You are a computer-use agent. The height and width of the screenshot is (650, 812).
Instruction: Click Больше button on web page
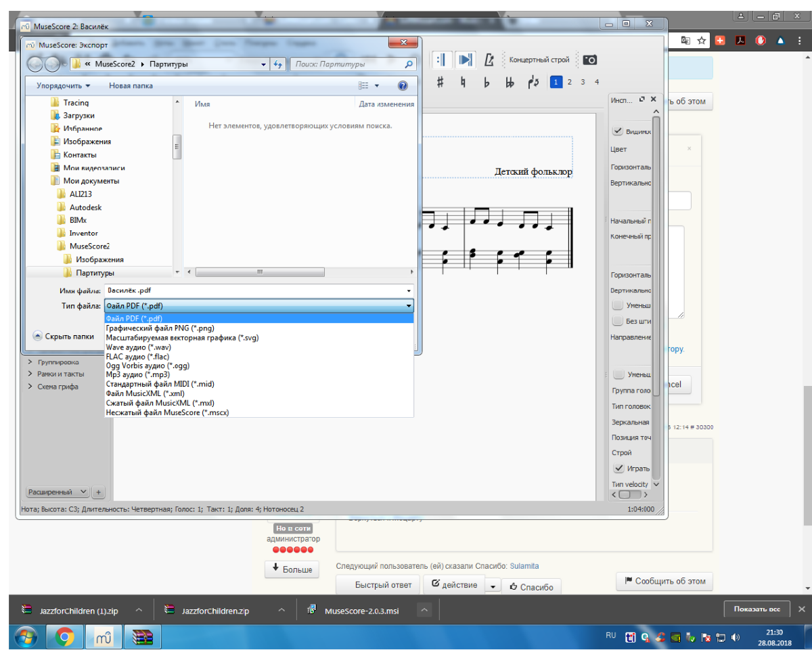click(292, 569)
